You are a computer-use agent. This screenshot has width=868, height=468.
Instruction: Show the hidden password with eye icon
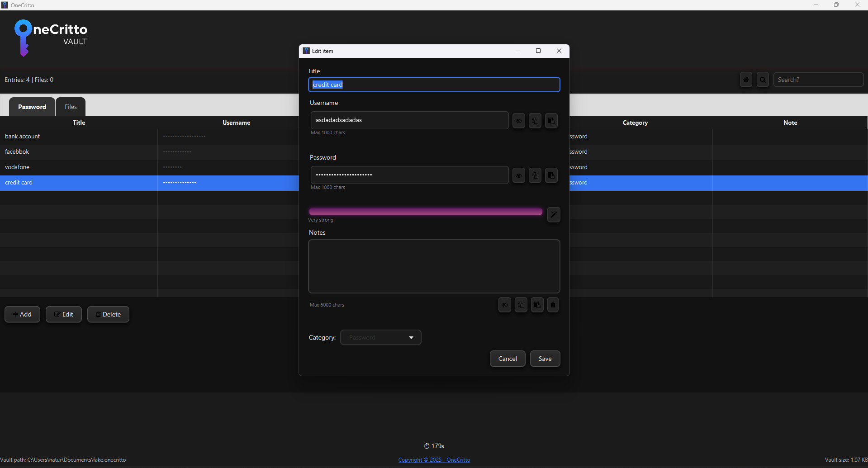tap(518, 175)
